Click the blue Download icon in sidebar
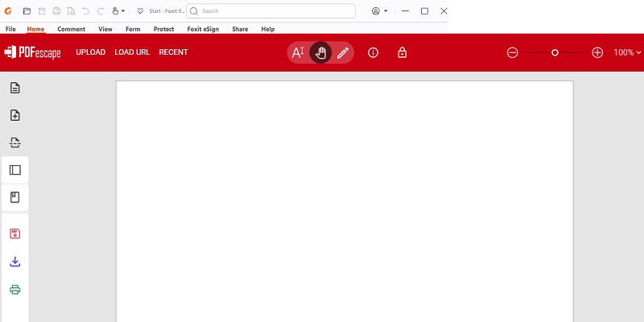The width and height of the screenshot is (644, 322). click(15, 262)
